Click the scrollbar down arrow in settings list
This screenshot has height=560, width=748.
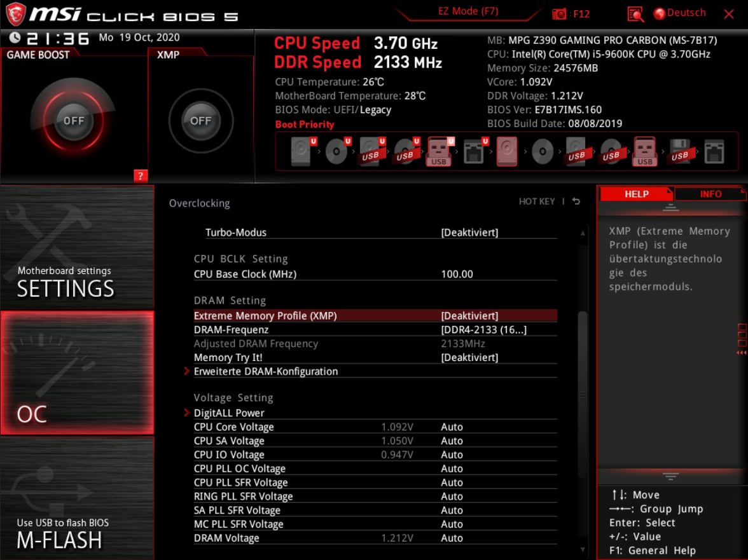click(x=583, y=550)
